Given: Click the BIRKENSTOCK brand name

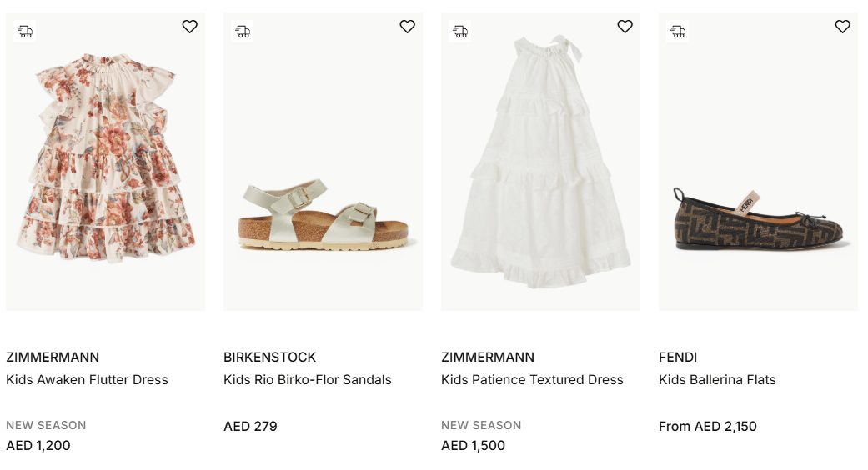Looking at the screenshot, I should pyautogui.click(x=269, y=357).
